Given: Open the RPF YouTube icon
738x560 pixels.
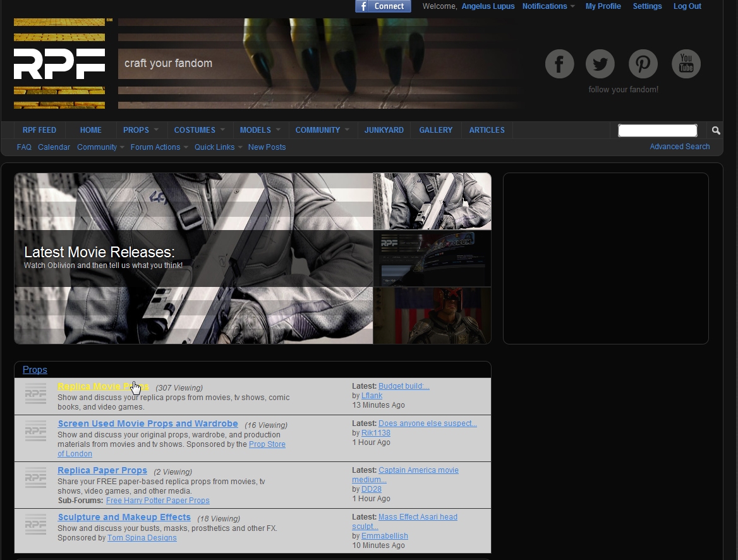Looking at the screenshot, I should coord(686,64).
